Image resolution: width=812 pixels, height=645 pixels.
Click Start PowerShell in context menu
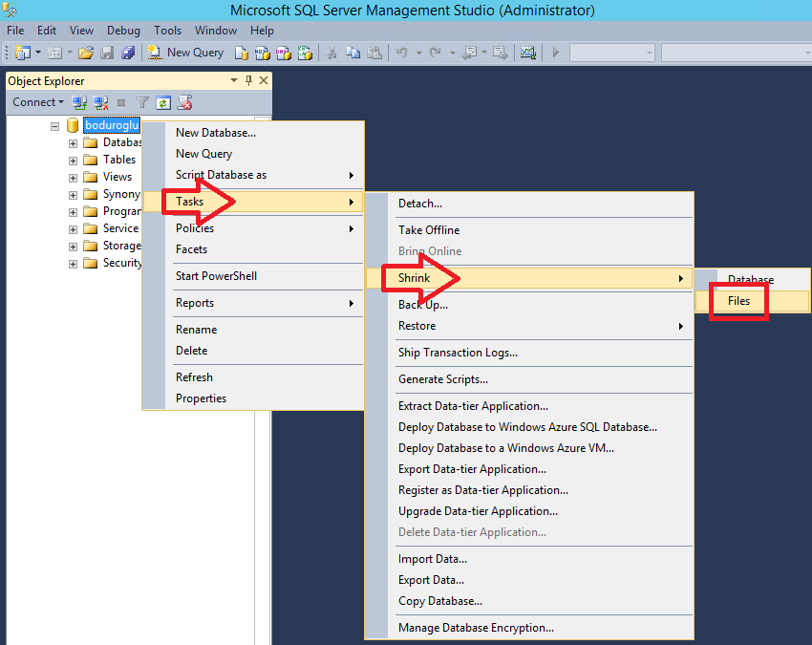coord(253,276)
